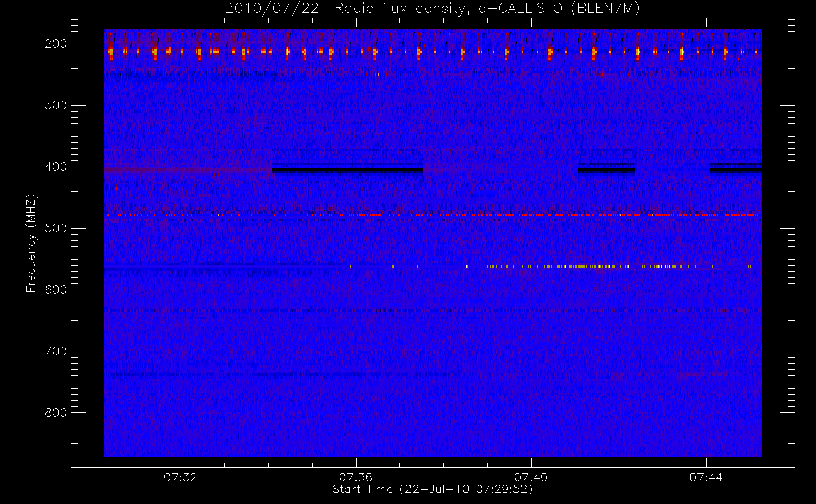Click the 300 frequency tick label
Viewport: 816px width, 504px height.
pos(56,105)
